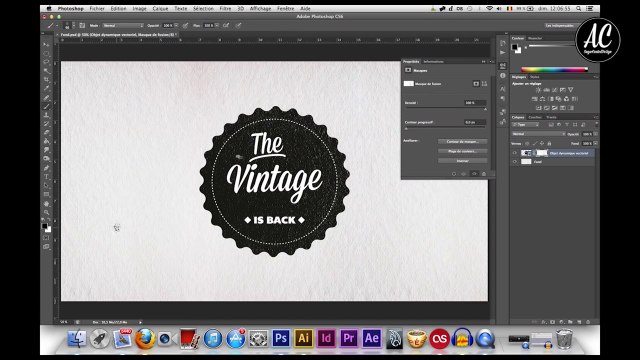This screenshot has width=640, height=360.
Task: Toggle lock image pixels (brush icon)
Action: 534,144
